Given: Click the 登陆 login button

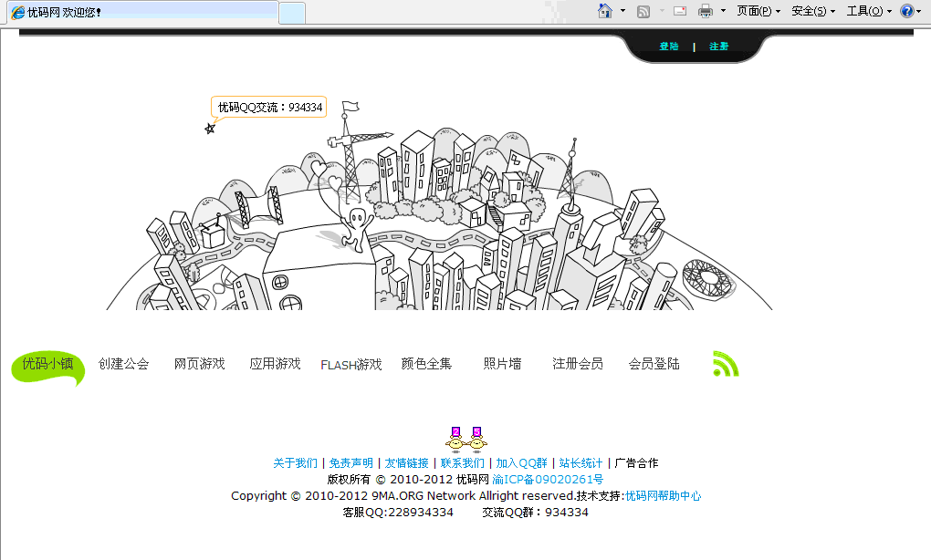Looking at the screenshot, I should (x=667, y=46).
